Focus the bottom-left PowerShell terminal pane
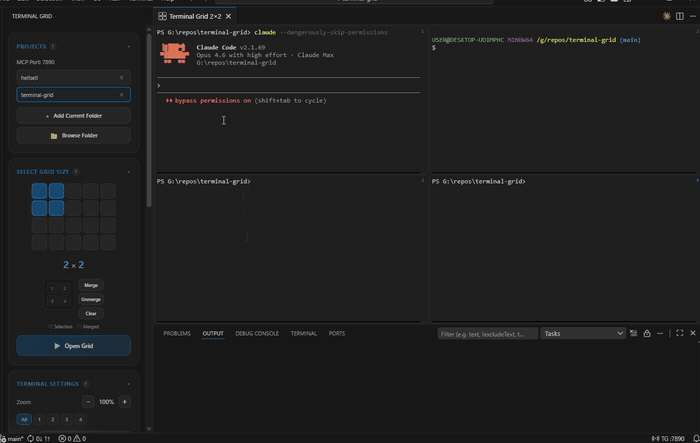 pyautogui.click(x=288, y=248)
